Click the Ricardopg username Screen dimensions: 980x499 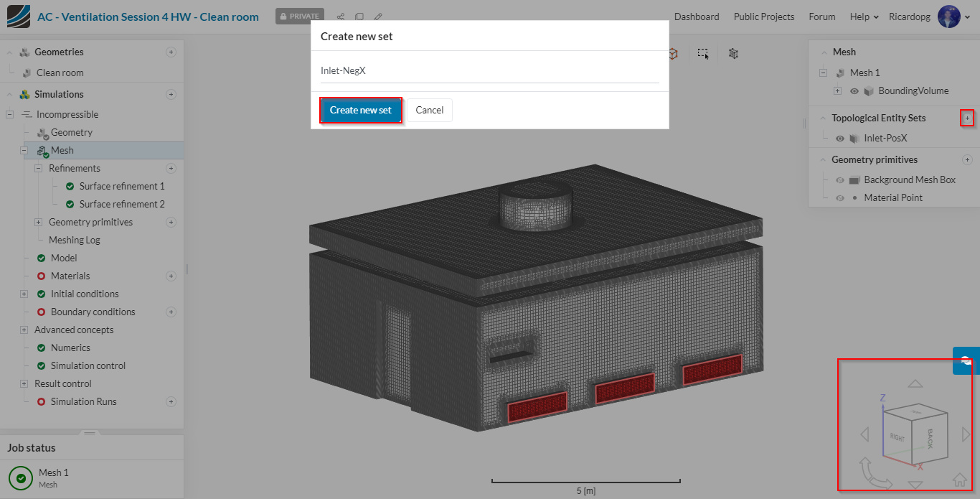tap(910, 17)
